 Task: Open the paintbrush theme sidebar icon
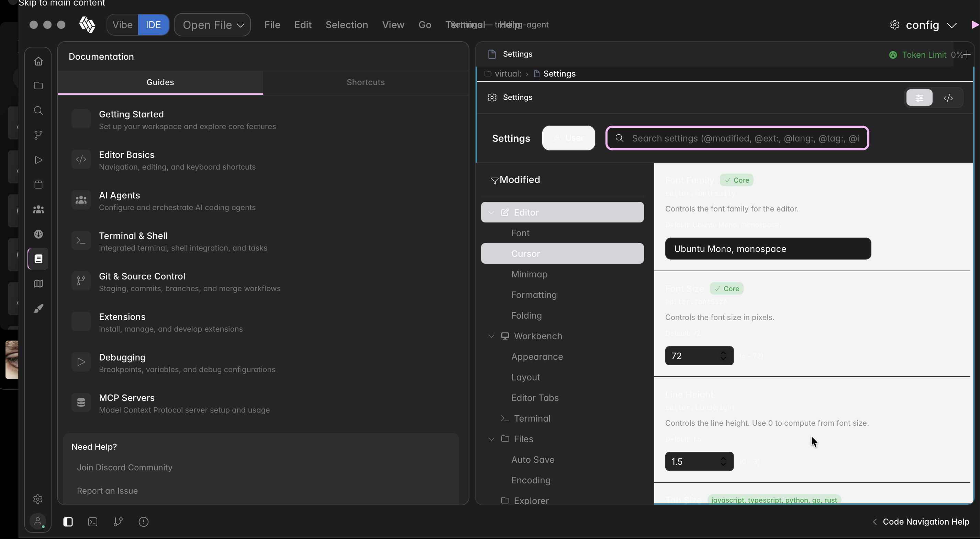point(38,308)
